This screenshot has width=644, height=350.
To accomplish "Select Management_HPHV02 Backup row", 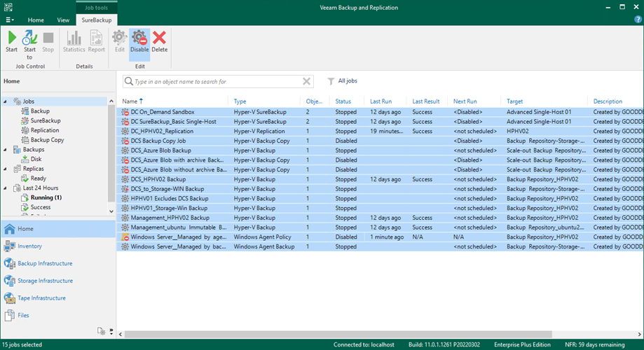I will (x=380, y=218).
